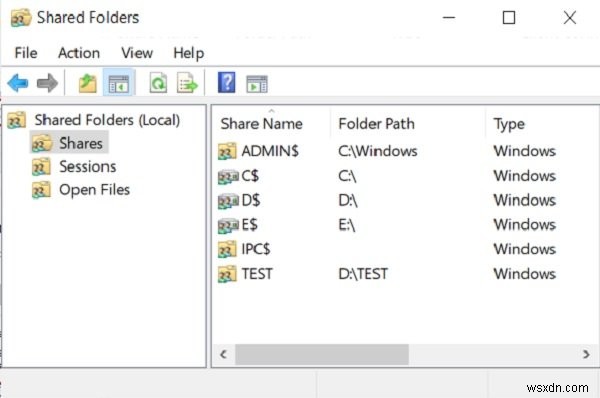Click the IPC$ share folder icon
Screen dimensions: 600x398
[x=227, y=250]
